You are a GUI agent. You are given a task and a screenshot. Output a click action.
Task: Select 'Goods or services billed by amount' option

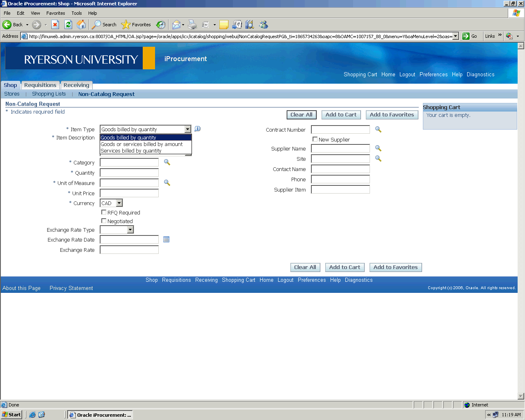click(x=142, y=144)
